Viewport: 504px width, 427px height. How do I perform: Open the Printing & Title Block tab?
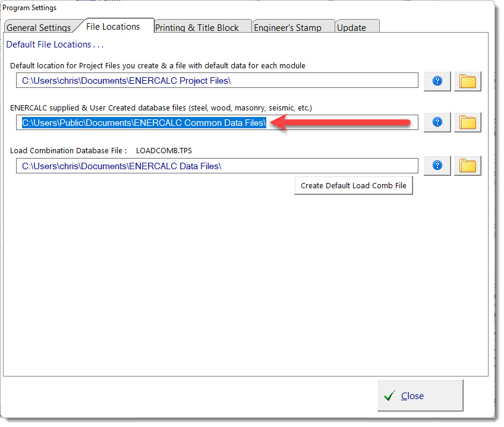202,27
